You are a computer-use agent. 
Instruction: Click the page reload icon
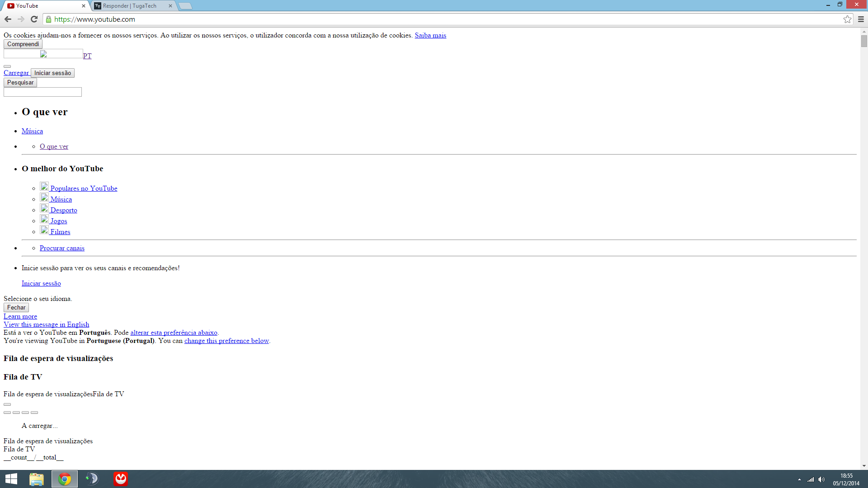[x=34, y=19]
